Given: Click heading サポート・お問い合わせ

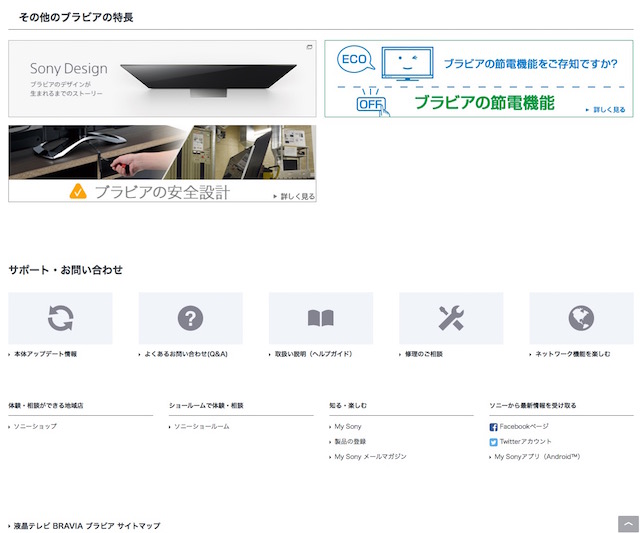Looking at the screenshot, I should pyautogui.click(x=65, y=270).
